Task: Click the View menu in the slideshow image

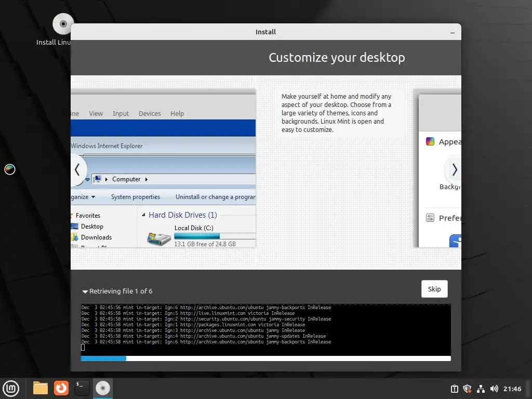Action: click(96, 114)
